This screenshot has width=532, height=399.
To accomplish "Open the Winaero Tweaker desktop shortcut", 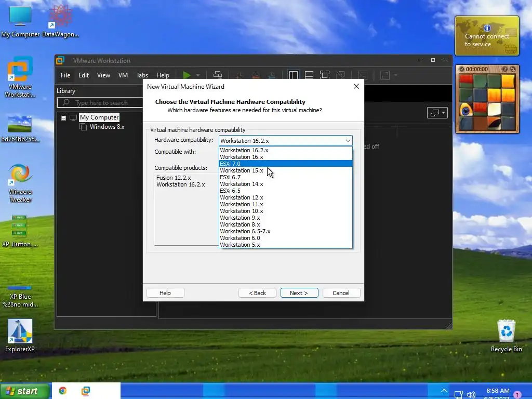I will click(x=20, y=183).
